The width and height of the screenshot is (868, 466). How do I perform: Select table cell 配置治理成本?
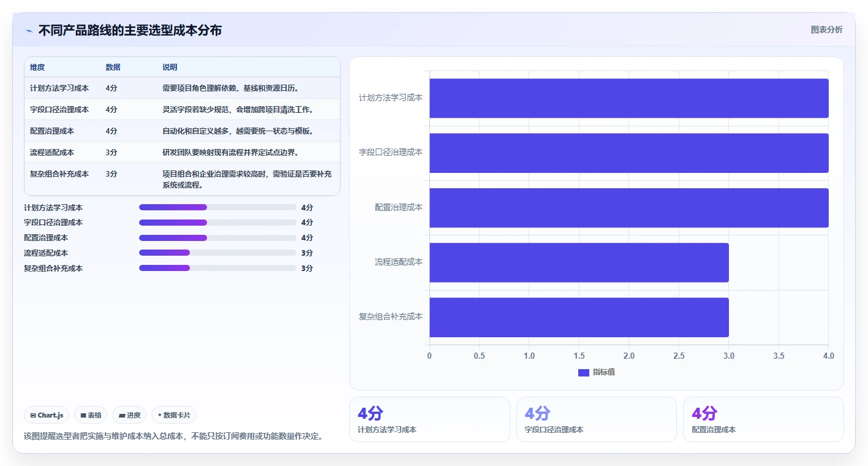tap(52, 131)
